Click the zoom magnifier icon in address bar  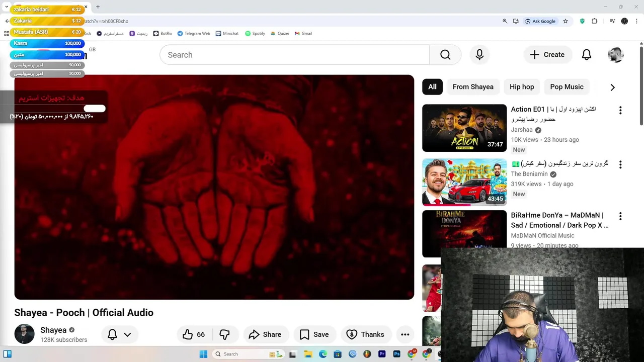505,21
